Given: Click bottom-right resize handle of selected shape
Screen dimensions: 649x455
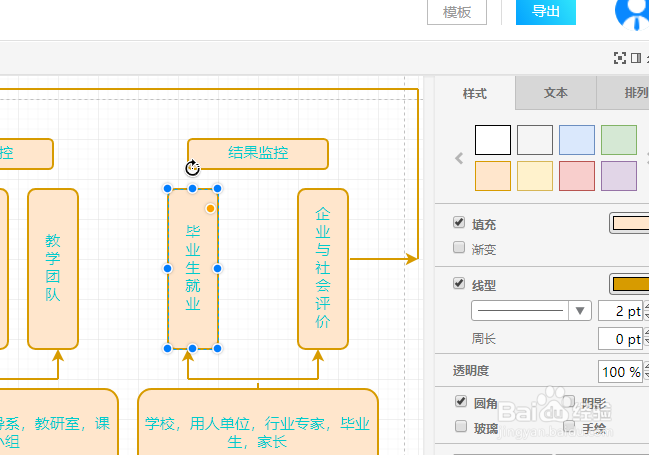Looking at the screenshot, I should click(217, 349).
